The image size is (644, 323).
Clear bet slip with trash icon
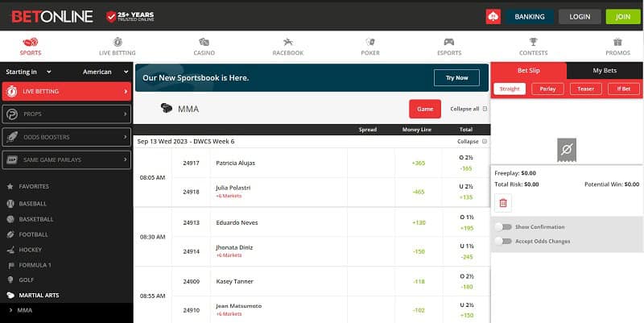[503, 203]
